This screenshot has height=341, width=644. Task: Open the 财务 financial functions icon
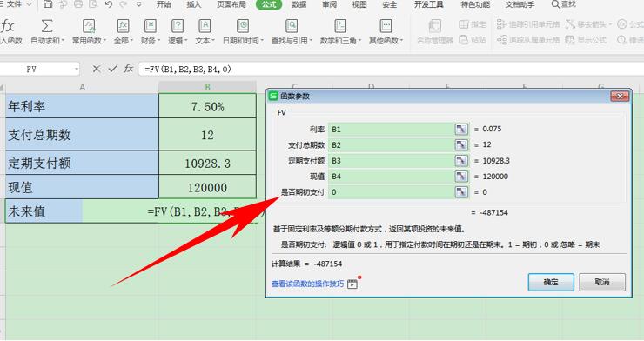(151, 27)
